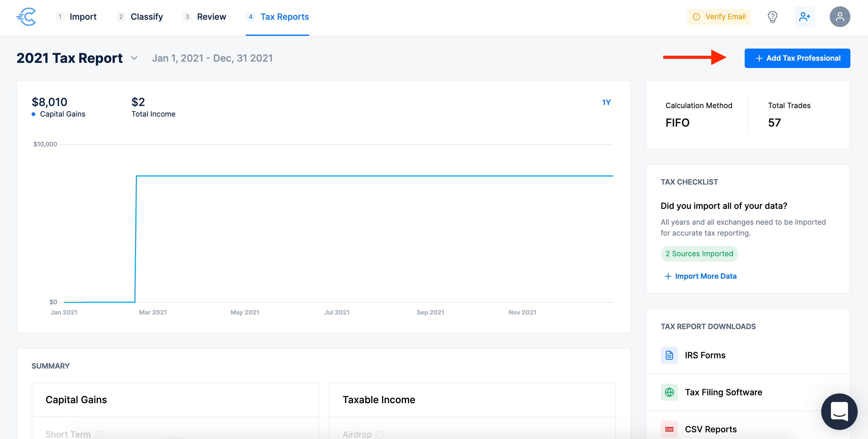
Task: Click the Tax Filing Software globe icon
Action: 669,392
